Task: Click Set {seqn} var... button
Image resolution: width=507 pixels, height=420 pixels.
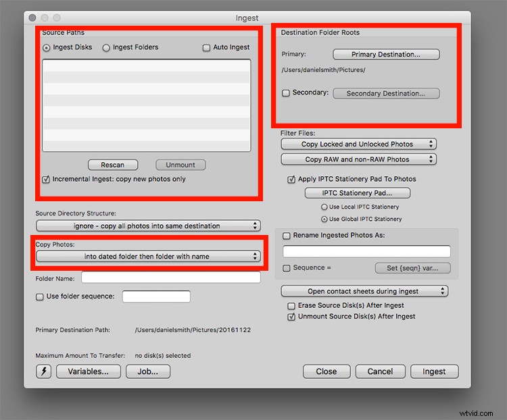Action: 412,268
